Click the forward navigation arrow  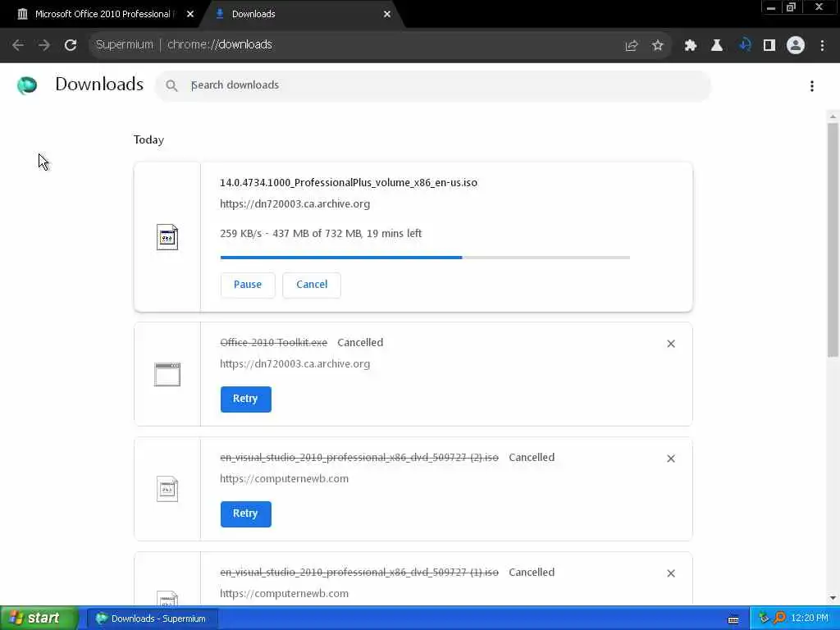pyautogui.click(x=44, y=45)
